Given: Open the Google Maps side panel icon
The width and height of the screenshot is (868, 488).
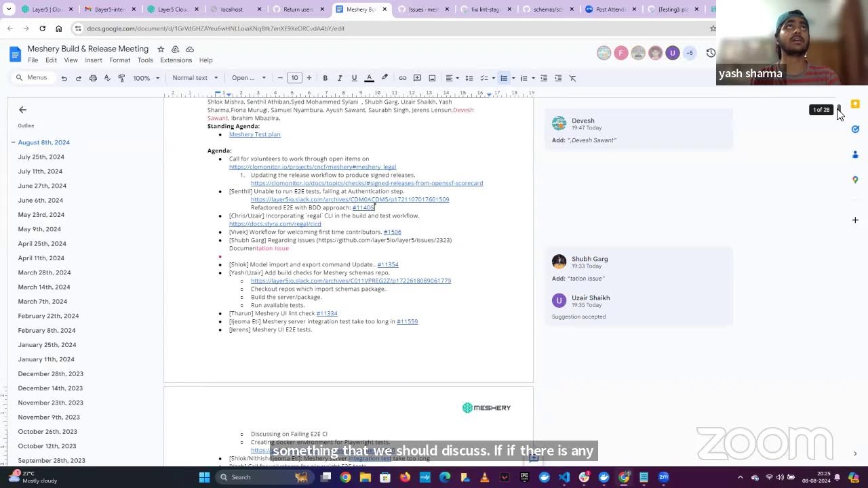Looking at the screenshot, I should [855, 180].
